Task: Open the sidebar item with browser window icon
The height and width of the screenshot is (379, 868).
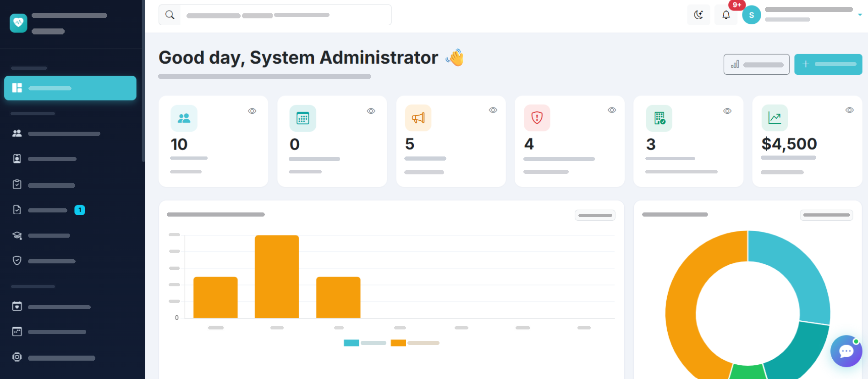Action: (x=70, y=332)
